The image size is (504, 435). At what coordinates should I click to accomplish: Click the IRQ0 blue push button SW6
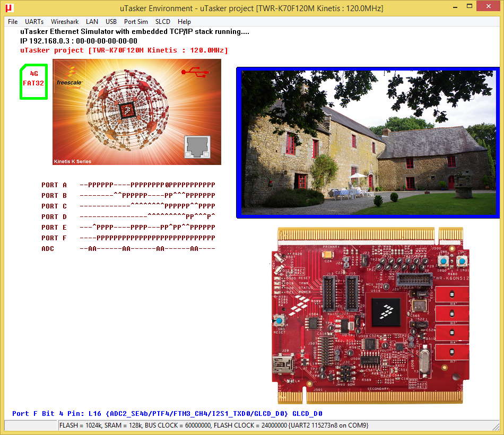(443, 261)
